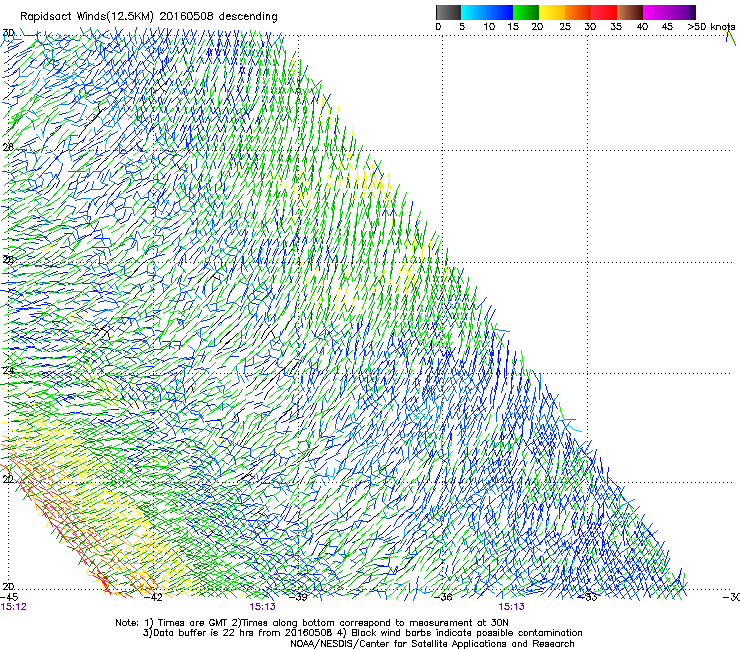Click the gray 0-5 knots legend swatch

(x=448, y=12)
